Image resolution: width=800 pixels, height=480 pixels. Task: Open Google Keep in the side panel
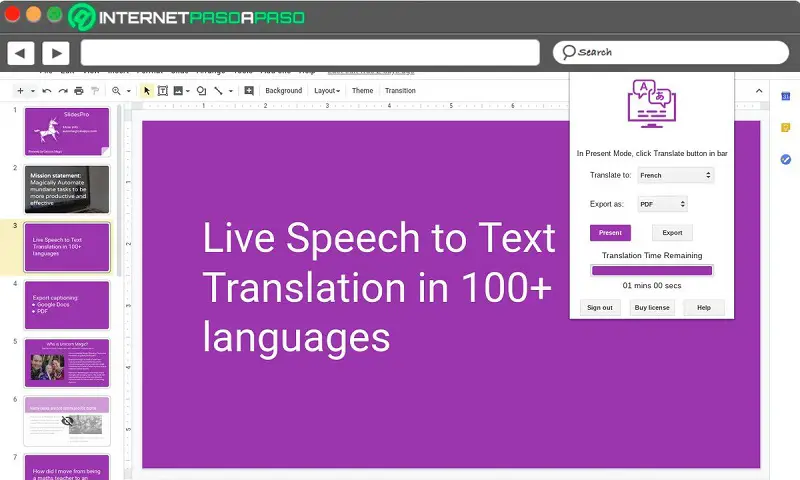click(786, 128)
